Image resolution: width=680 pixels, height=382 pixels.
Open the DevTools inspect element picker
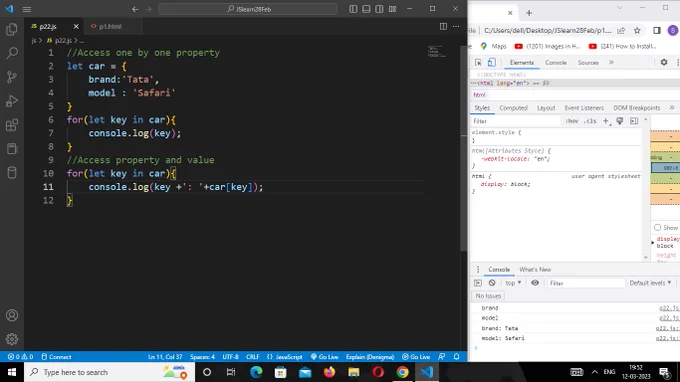coord(478,62)
